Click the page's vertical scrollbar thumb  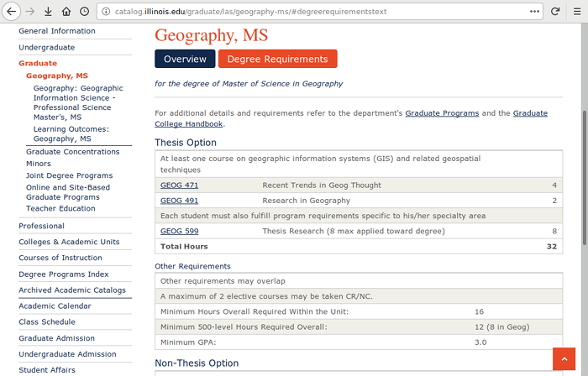click(x=585, y=178)
